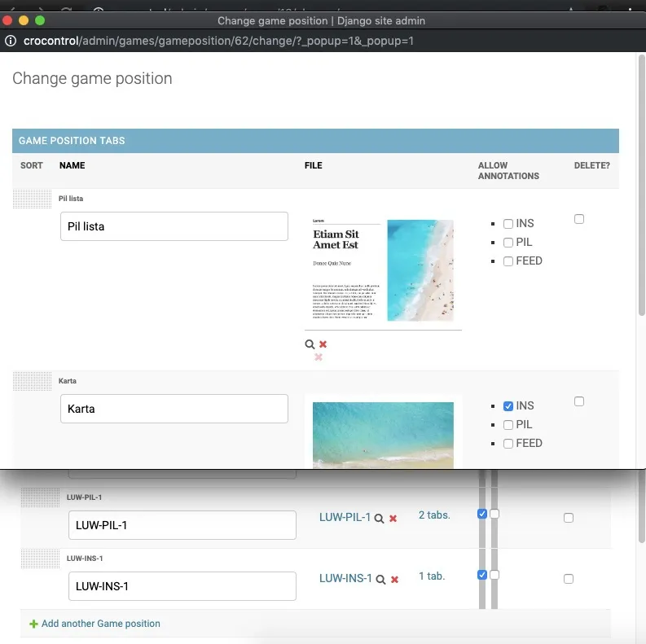Grab the sort handle for Pil lista row
Viewport: 646px width, 644px height.
point(33,199)
